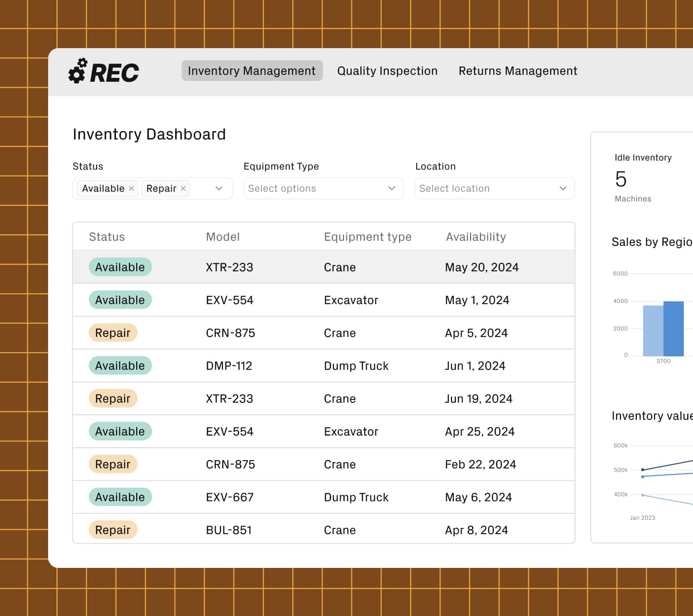Toggle the Available badge on EXV-667 row
The image size is (693, 616).
click(120, 497)
